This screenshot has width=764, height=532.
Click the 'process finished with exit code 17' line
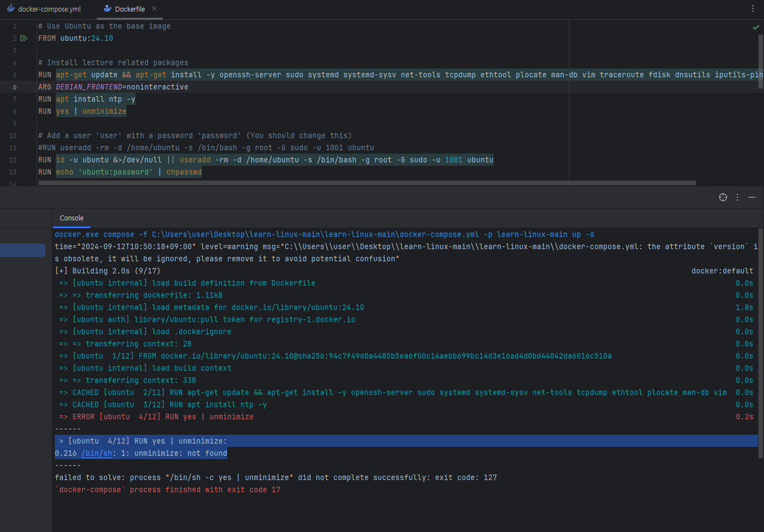click(x=168, y=489)
